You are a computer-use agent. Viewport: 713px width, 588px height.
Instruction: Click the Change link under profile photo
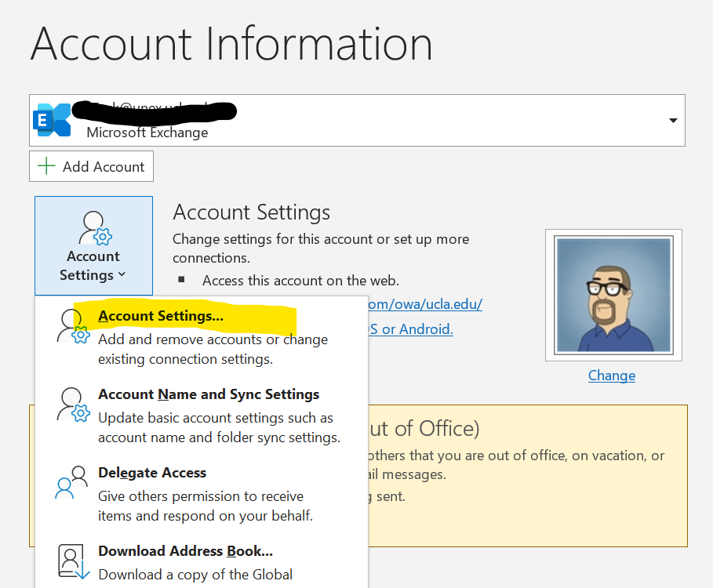612,376
